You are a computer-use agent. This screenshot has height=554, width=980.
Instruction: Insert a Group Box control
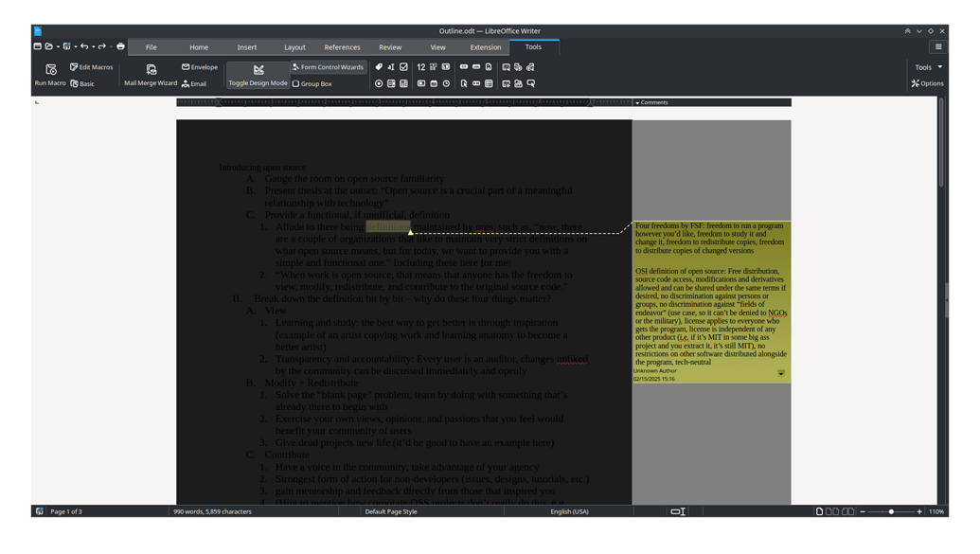tap(312, 83)
